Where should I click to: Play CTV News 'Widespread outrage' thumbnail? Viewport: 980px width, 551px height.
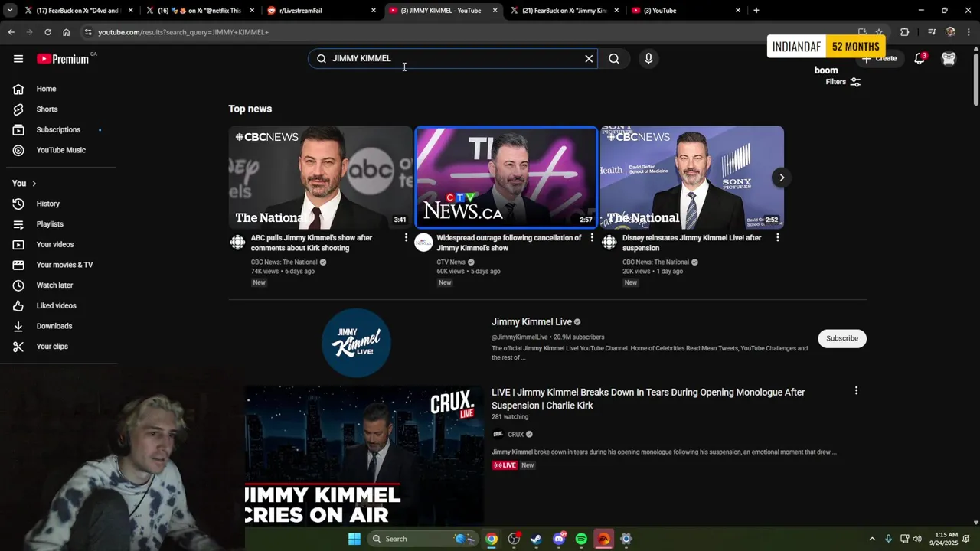click(x=506, y=178)
